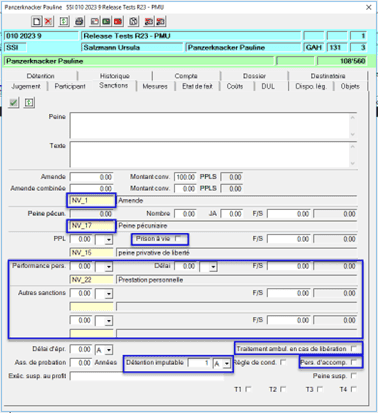Click the Nombre field in Peine pécun. row
The width and height of the screenshot is (378, 413).
(x=185, y=214)
